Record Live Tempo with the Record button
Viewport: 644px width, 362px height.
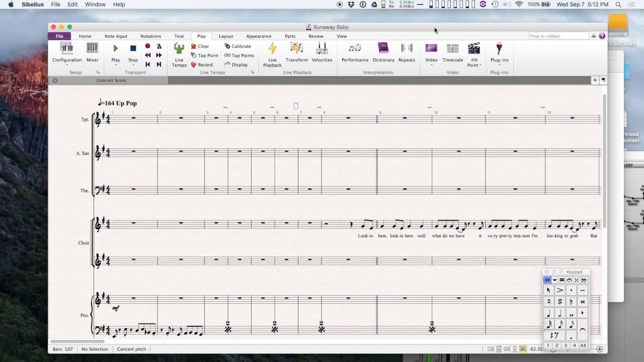point(201,65)
